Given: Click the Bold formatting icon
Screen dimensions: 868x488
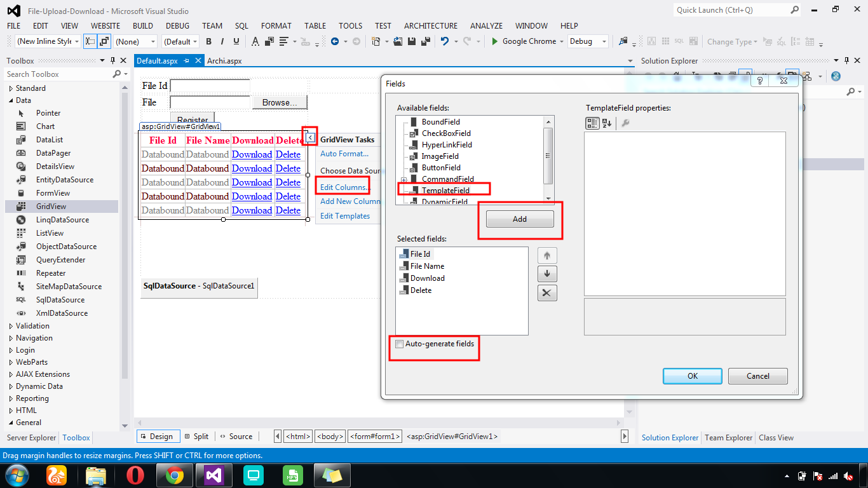Looking at the screenshot, I should pyautogui.click(x=208, y=41).
